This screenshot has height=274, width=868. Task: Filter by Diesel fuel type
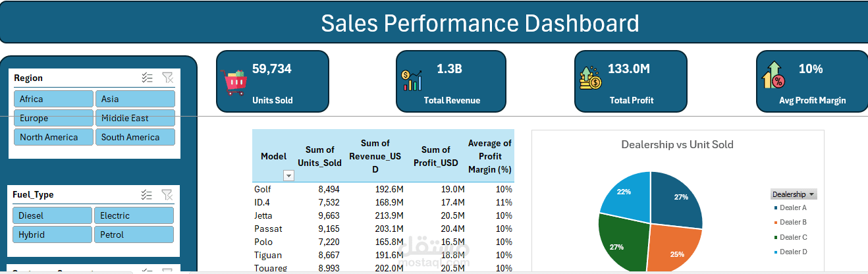[52, 215]
